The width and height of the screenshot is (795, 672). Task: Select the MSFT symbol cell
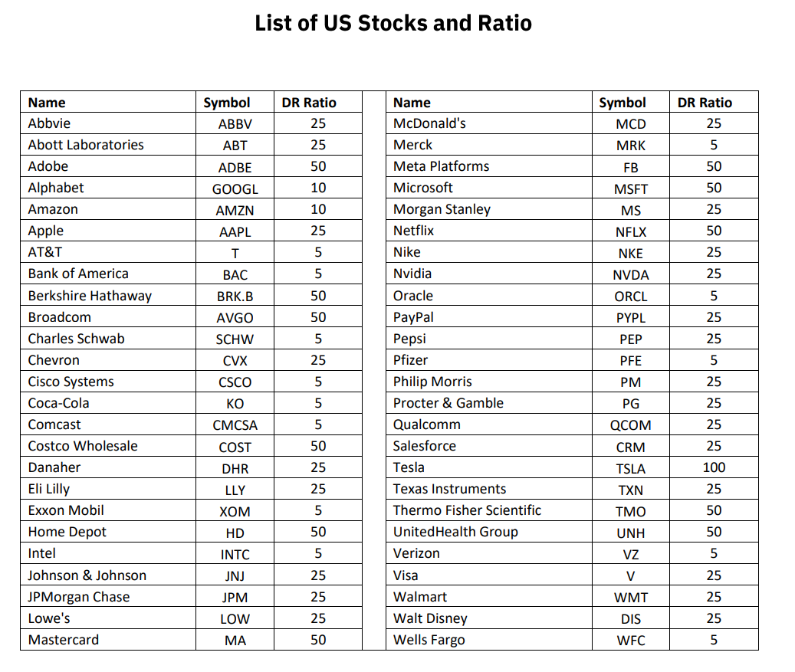(630, 188)
